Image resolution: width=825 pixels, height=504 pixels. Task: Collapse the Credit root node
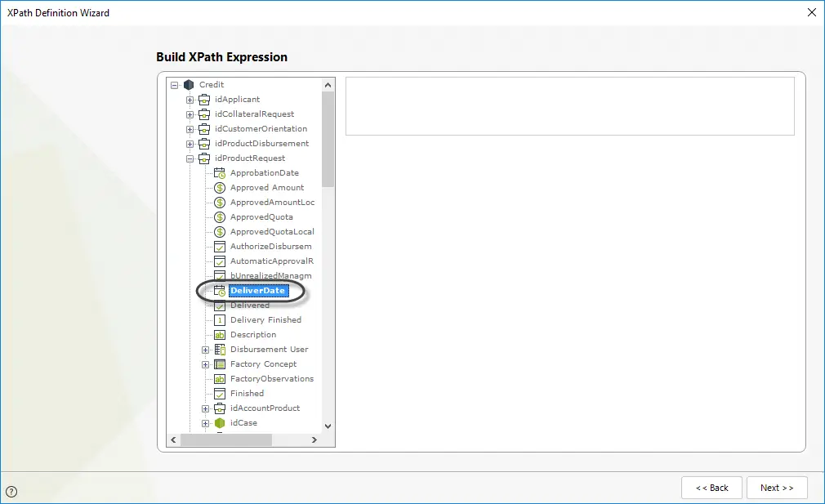175,85
